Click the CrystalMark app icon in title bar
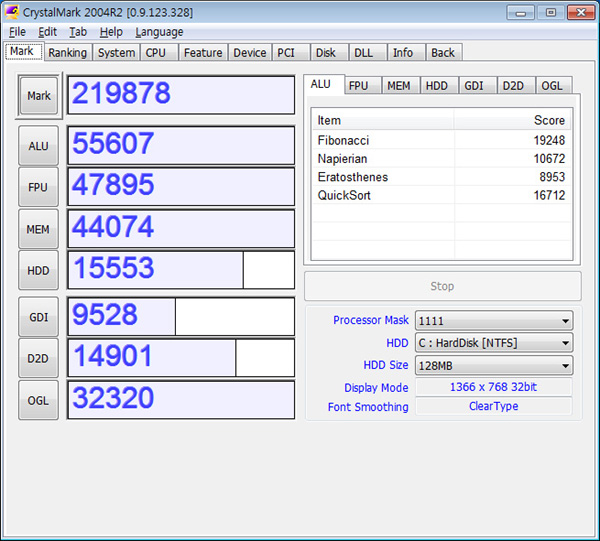The image size is (600, 541). click(12, 12)
